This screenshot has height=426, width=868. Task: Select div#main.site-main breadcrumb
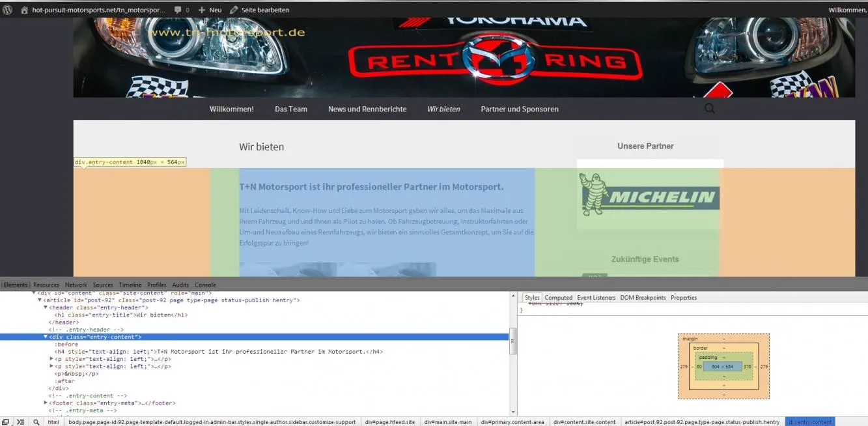pos(448,422)
